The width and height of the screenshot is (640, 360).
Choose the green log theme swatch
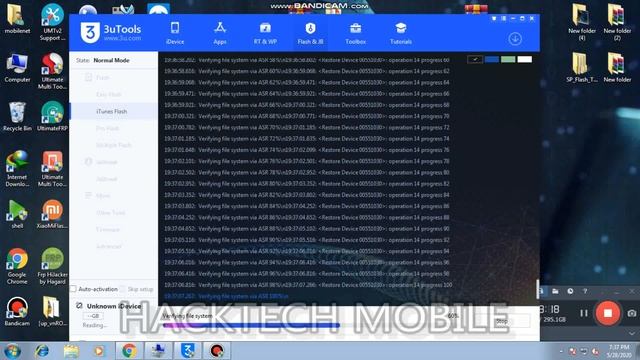tap(508, 60)
